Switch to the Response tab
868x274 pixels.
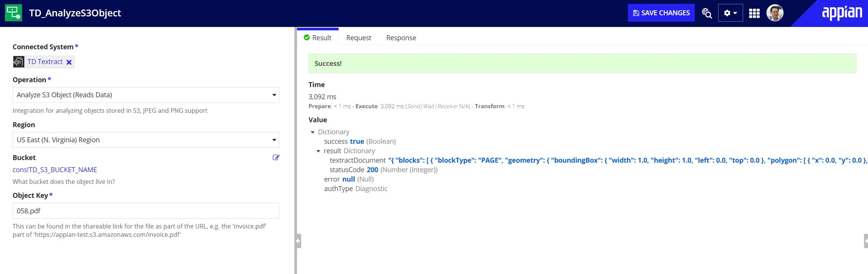pyautogui.click(x=401, y=38)
